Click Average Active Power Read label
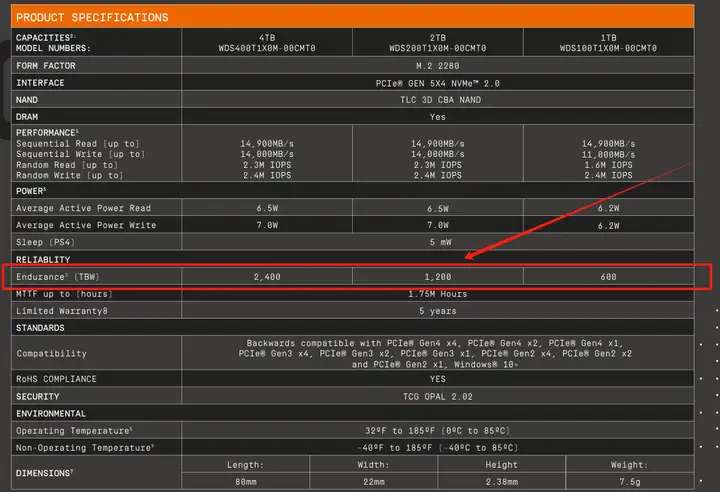This screenshot has width=720, height=492. 83,208
